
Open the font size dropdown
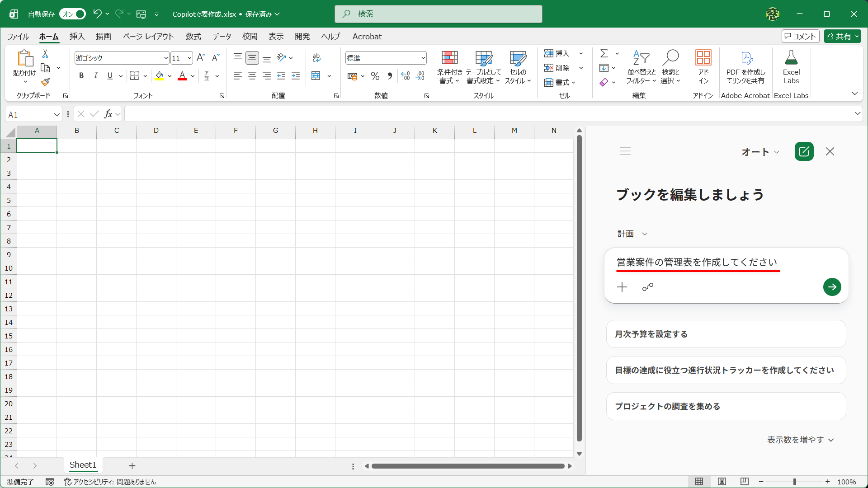pos(189,58)
